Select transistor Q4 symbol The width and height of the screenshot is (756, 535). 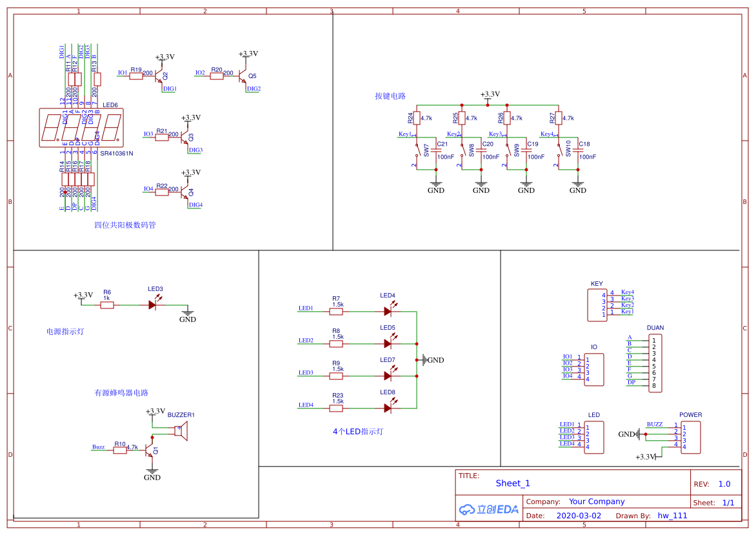tap(185, 192)
